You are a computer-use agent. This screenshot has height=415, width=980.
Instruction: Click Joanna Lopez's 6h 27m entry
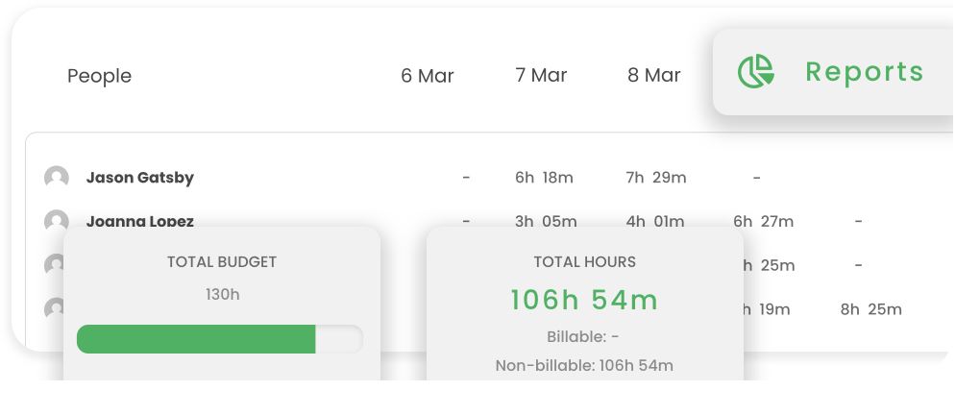(x=763, y=221)
